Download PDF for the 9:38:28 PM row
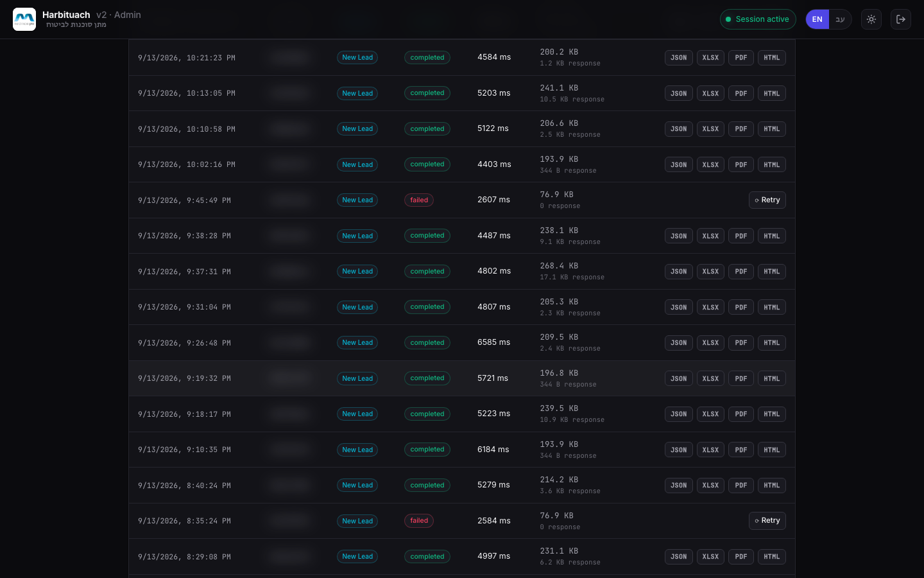Image resolution: width=924 pixels, height=578 pixels. (741, 236)
